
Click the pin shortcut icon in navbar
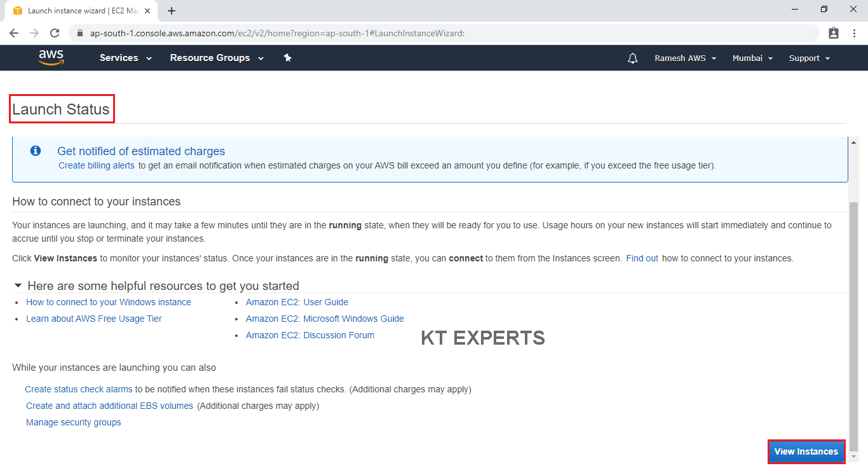pyautogui.click(x=287, y=58)
